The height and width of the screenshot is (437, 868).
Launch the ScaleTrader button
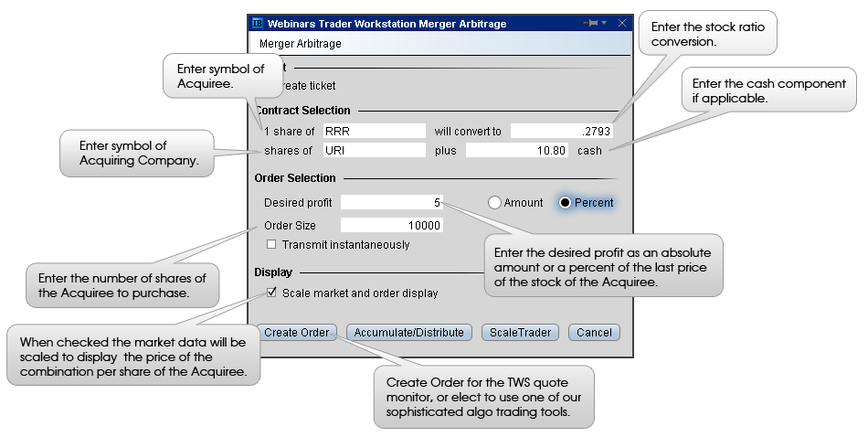(x=521, y=332)
